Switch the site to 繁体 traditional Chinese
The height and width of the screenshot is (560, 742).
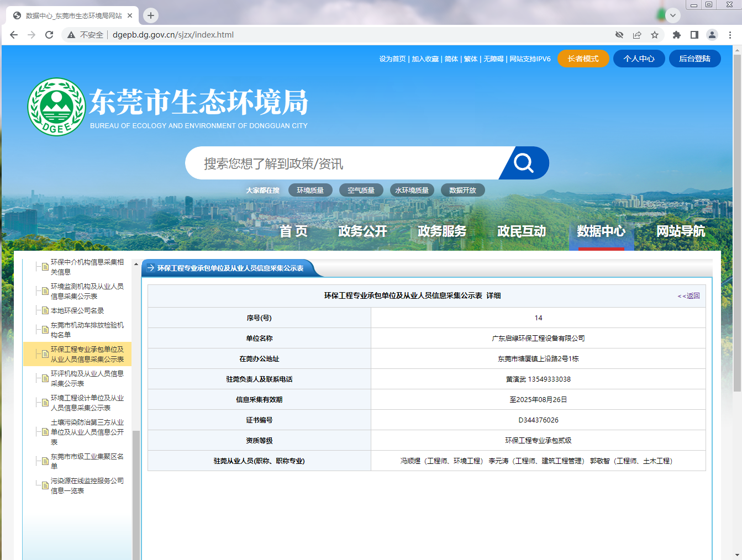pyautogui.click(x=470, y=59)
